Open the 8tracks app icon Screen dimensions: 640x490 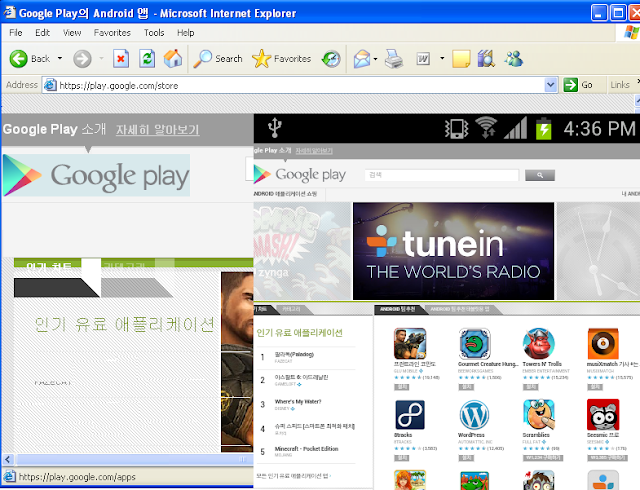pyautogui.click(x=410, y=415)
